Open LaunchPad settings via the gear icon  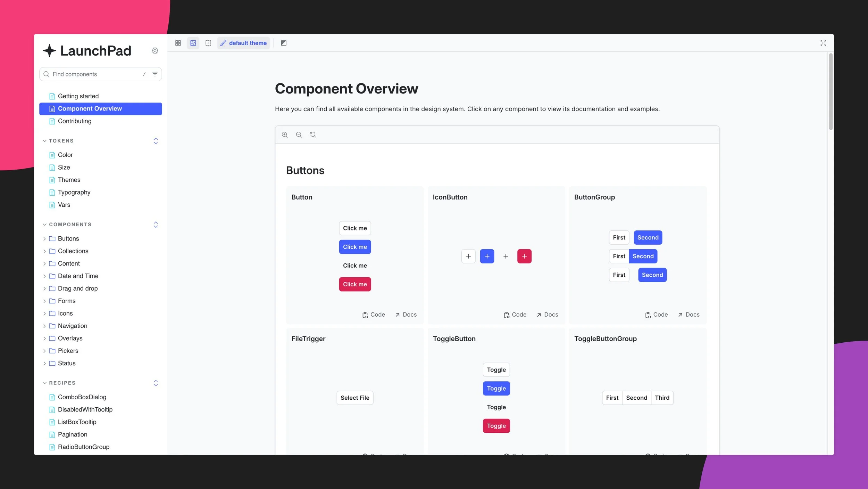click(x=155, y=50)
